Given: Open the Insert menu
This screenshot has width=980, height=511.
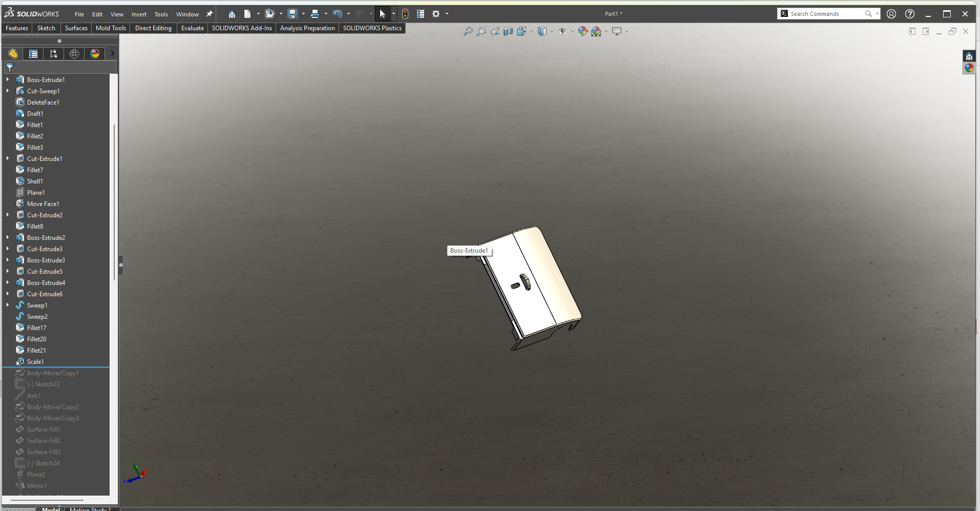Looking at the screenshot, I should [139, 14].
